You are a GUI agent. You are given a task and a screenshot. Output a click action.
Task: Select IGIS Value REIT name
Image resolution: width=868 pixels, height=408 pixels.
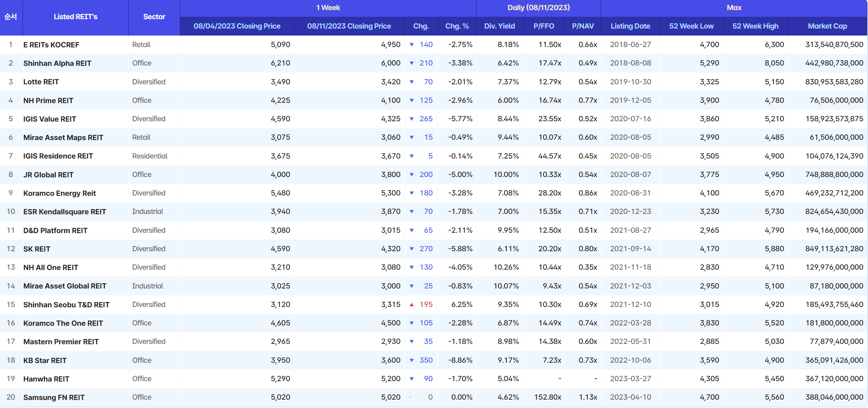click(49, 119)
